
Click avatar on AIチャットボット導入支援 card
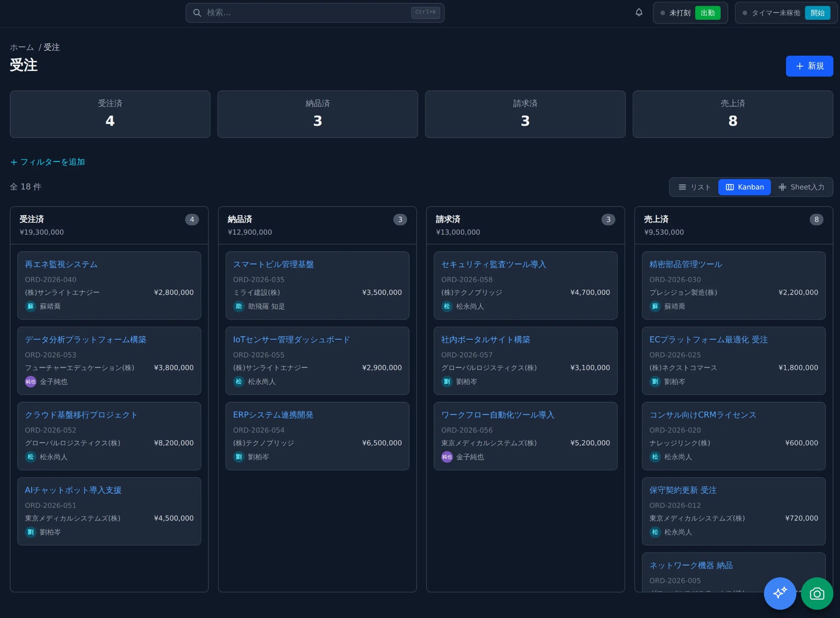(x=31, y=532)
